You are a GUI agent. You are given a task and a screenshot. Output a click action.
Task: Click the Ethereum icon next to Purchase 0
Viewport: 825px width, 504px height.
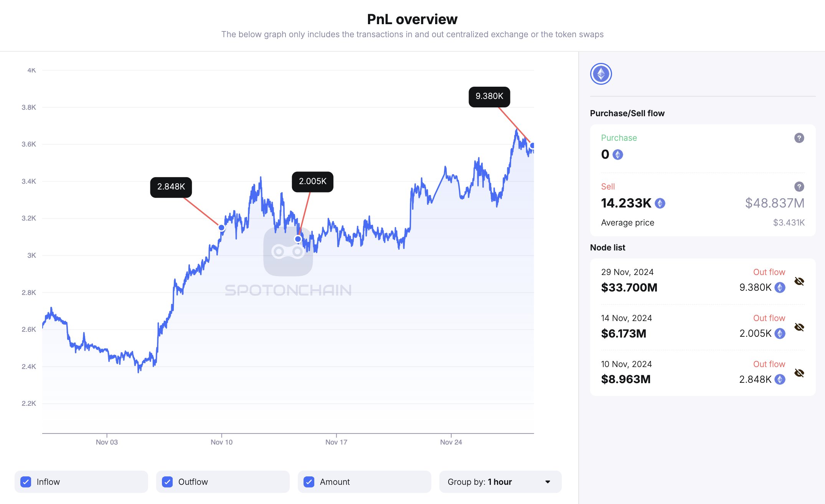click(618, 155)
